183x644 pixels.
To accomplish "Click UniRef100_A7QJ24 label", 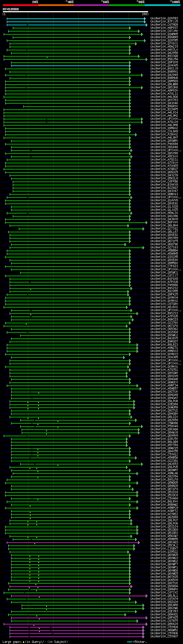I will coord(164,122).
